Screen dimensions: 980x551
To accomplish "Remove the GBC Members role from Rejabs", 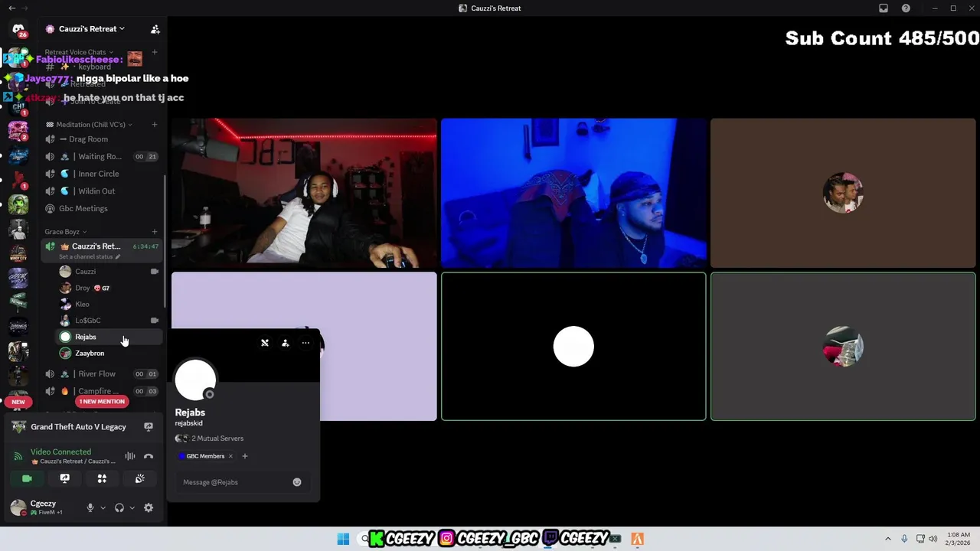I will (x=230, y=456).
